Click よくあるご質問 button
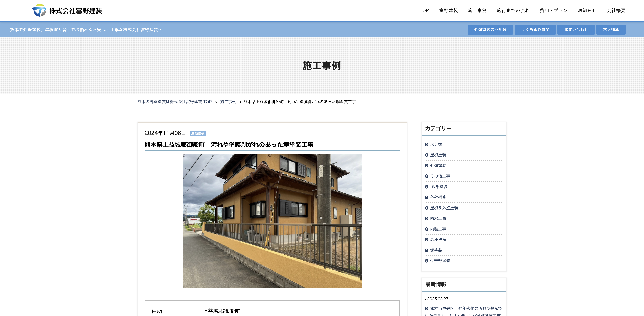 coord(535,30)
